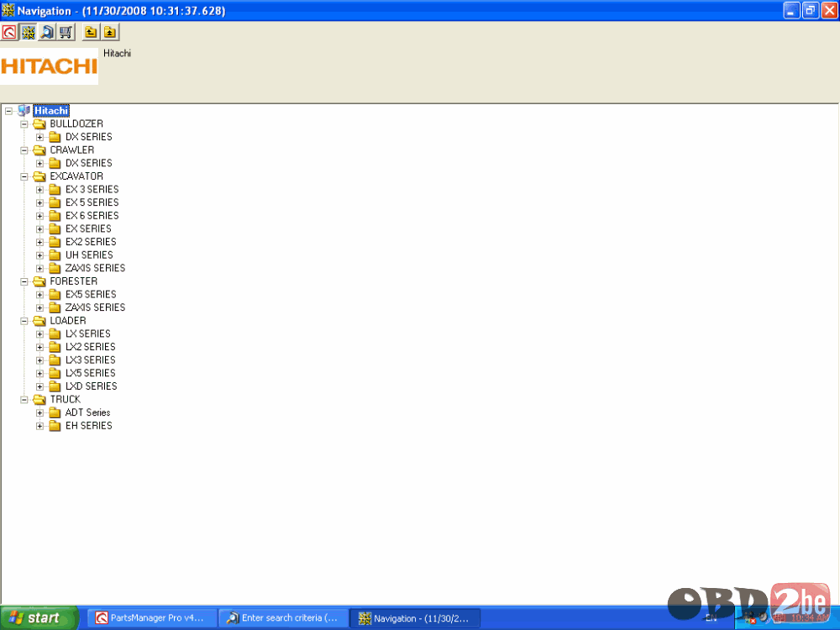This screenshot has height=630, width=840.
Task: Expand the EX SERIES node
Action: coord(39,229)
